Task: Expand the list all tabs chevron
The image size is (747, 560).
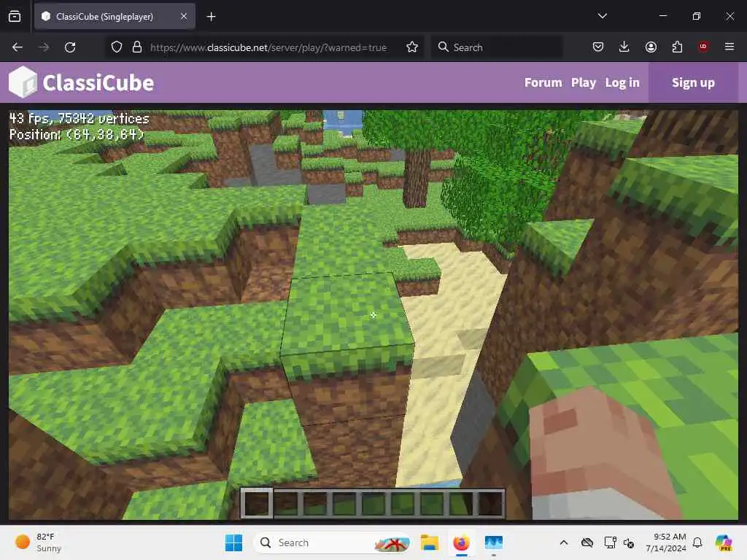Action: 602,16
